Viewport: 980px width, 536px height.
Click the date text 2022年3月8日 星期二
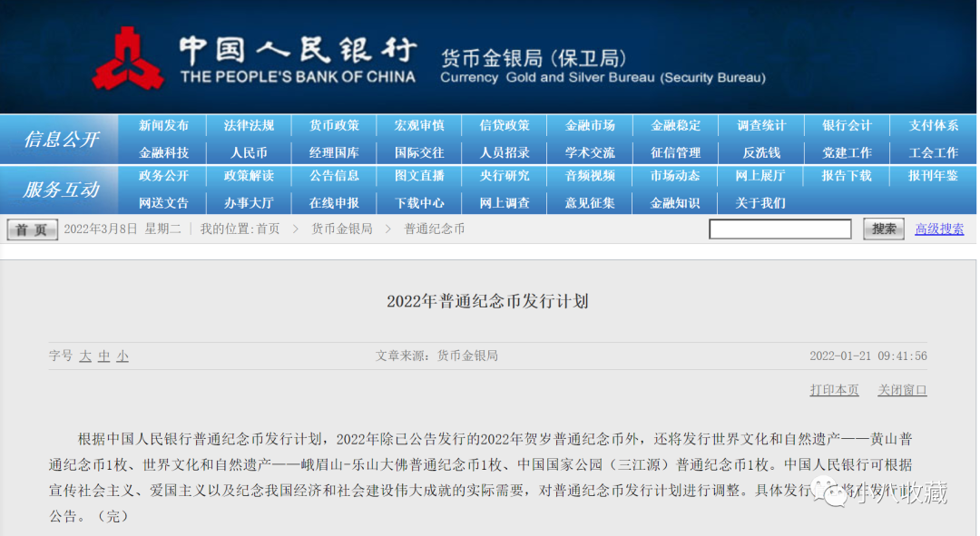122,229
